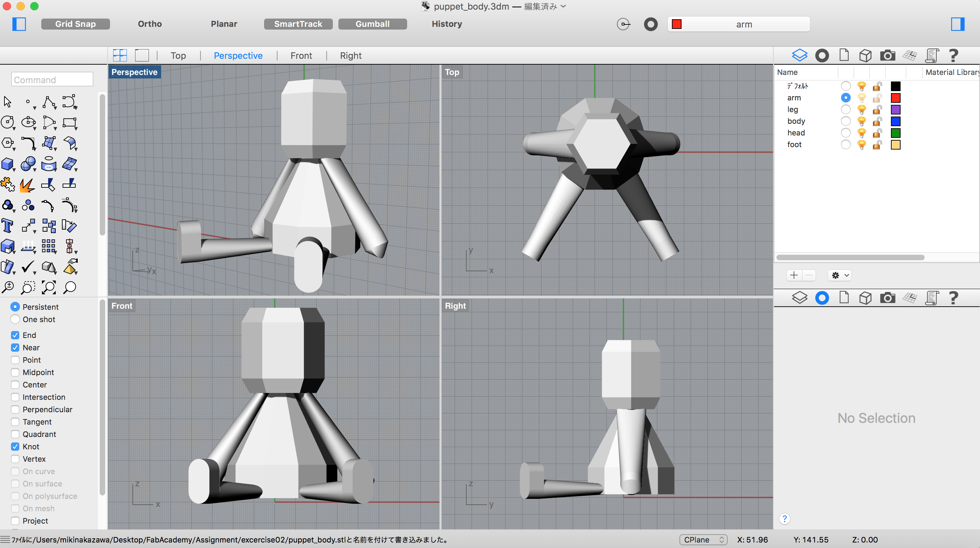Open the top Layers panel icon
This screenshot has width=980, height=548.
[800, 56]
